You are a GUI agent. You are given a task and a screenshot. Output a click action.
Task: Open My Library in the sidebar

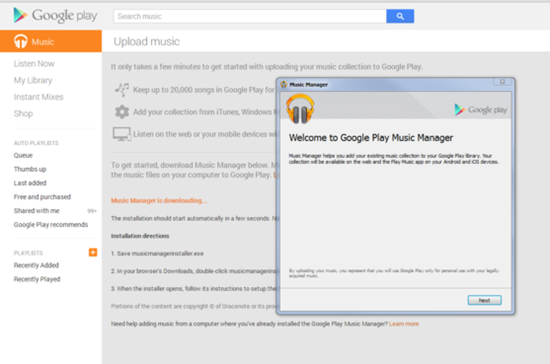tap(33, 80)
